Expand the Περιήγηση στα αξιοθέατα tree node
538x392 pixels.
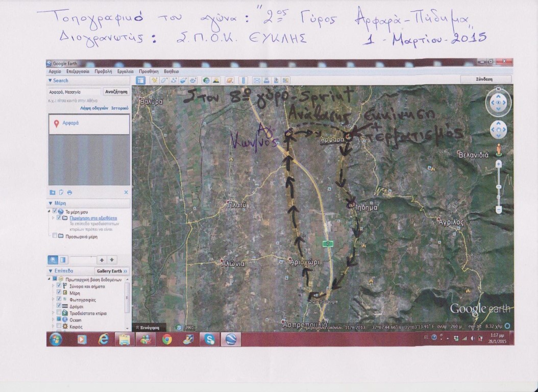click(53, 218)
